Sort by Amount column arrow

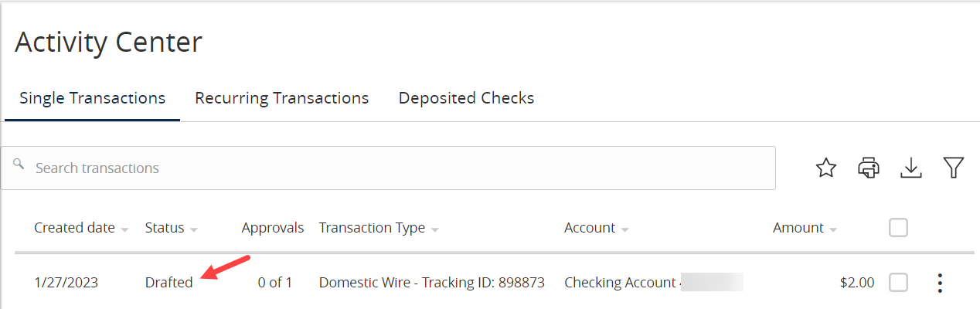(833, 229)
